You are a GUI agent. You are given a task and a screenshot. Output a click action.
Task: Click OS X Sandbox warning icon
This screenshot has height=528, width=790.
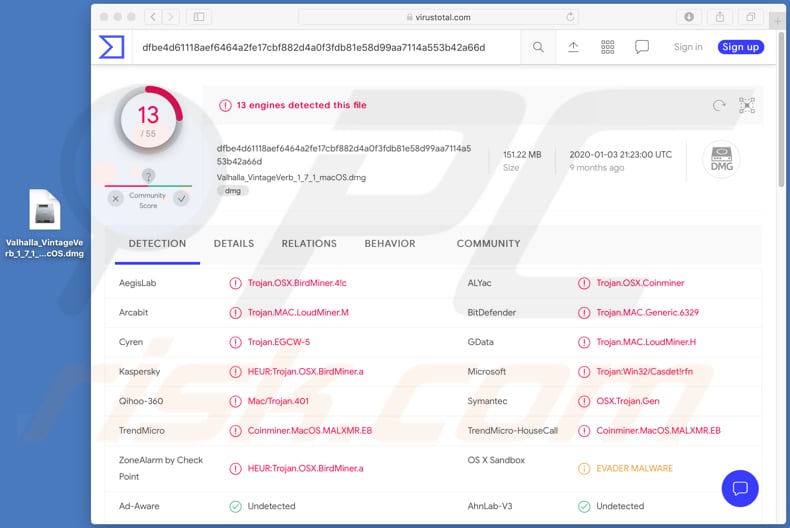click(584, 469)
